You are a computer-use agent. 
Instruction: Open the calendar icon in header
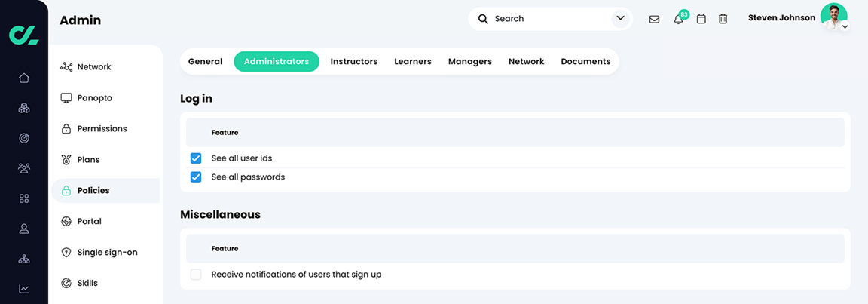tap(701, 20)
